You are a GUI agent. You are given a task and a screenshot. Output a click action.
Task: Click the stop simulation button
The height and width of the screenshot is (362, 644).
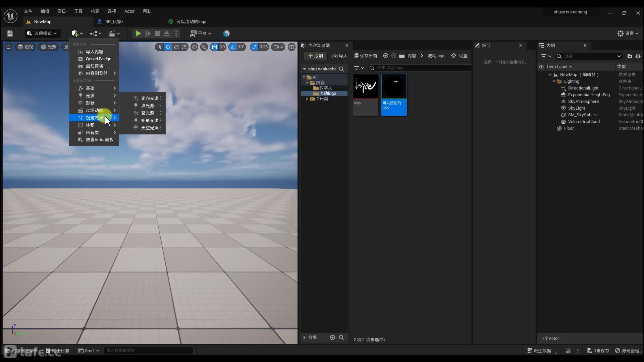point(157,34)
